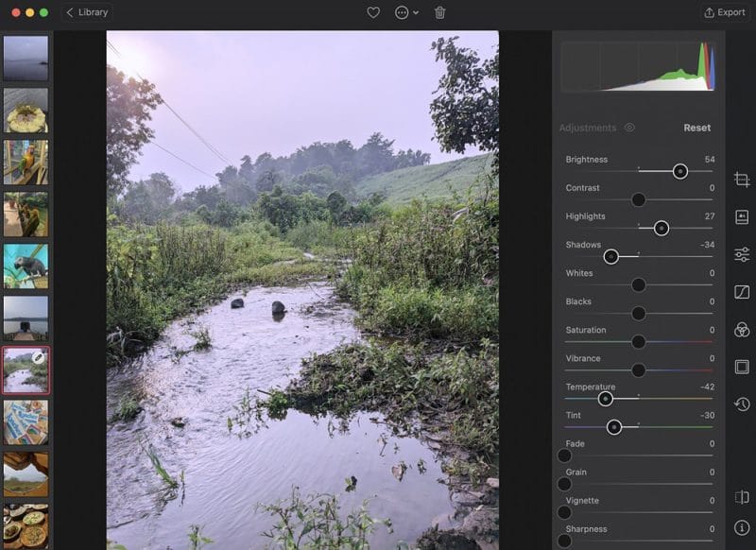Open the color mixer panel with overlapping circles icon
Screen dimensions: 756x550
point(742,325)
